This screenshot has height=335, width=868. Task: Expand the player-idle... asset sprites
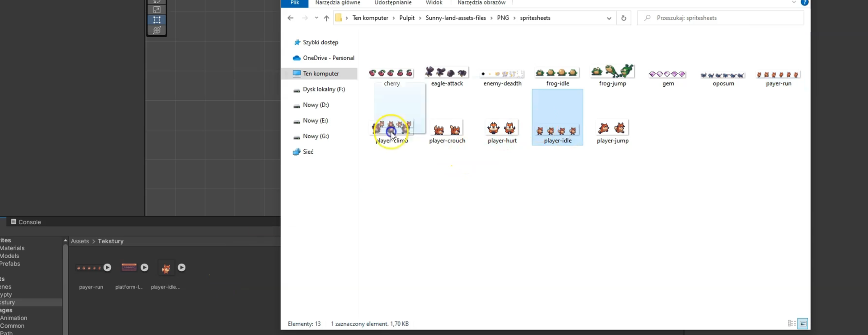(x=181, y=268)
